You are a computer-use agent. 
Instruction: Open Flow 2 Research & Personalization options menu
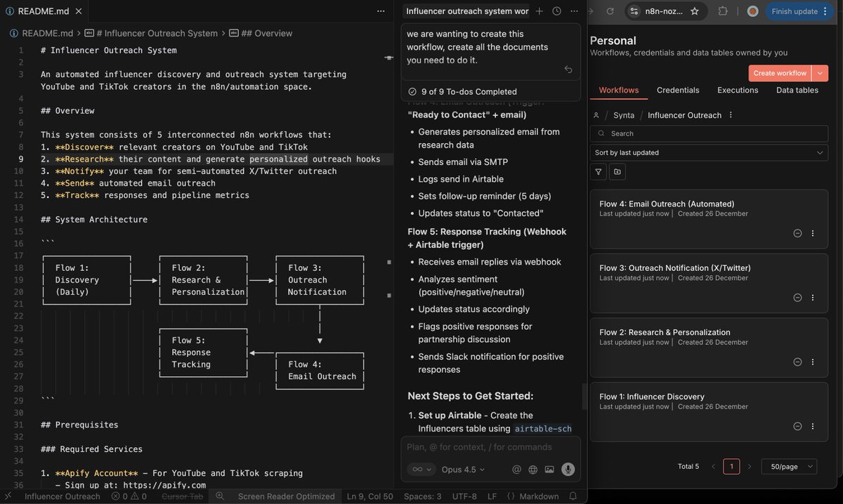pyautogui.click(x=813, y=362)
